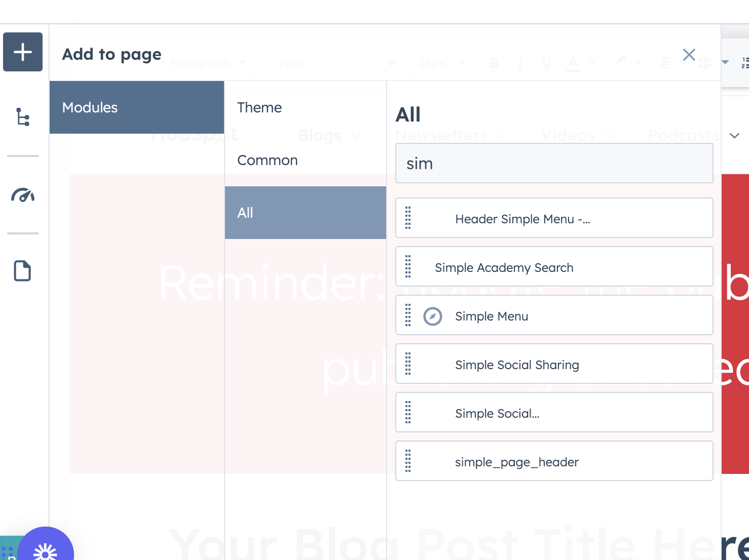
Task: Open the optimization gauge icon
Action: [x=23, y=195]
